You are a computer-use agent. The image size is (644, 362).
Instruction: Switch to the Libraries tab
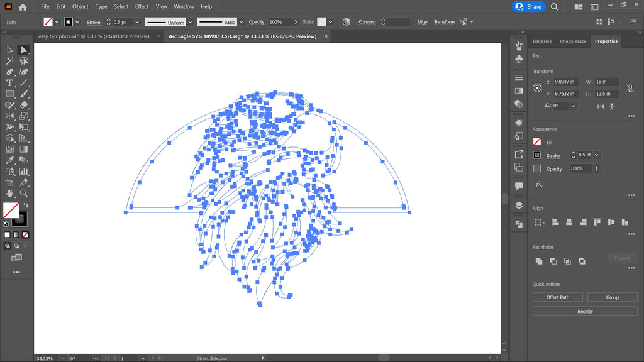coord(541,41)
